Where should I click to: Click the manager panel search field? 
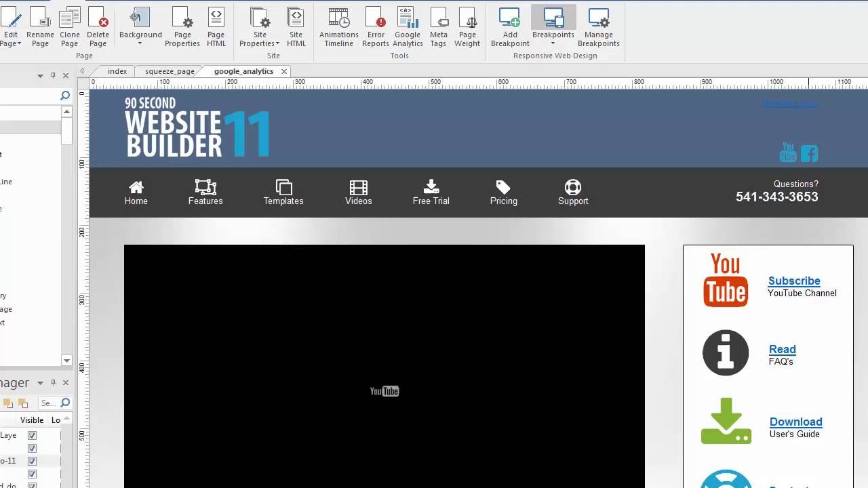(47, 403)
